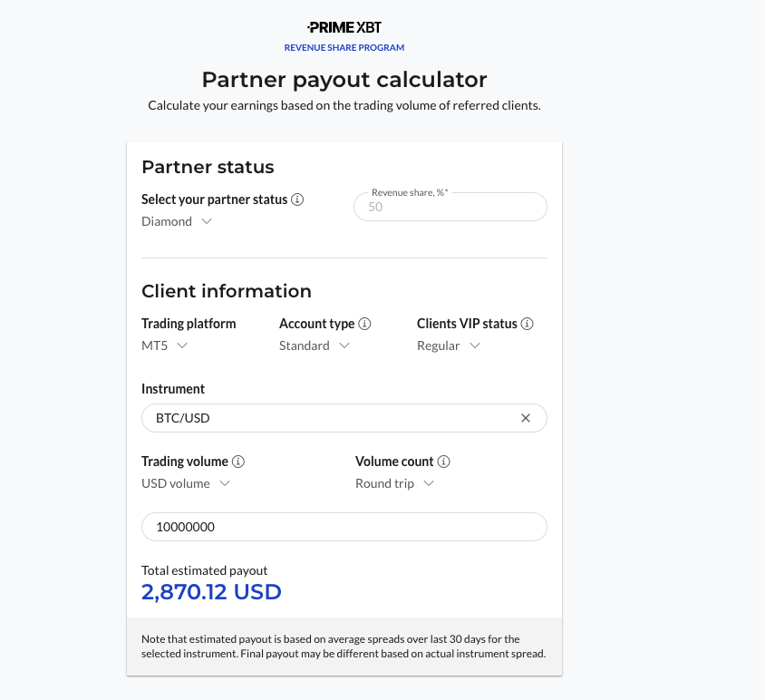Viewport: 765px width, 700px height.
Task: Open the Standard account type dropdown
Action: 315,345
